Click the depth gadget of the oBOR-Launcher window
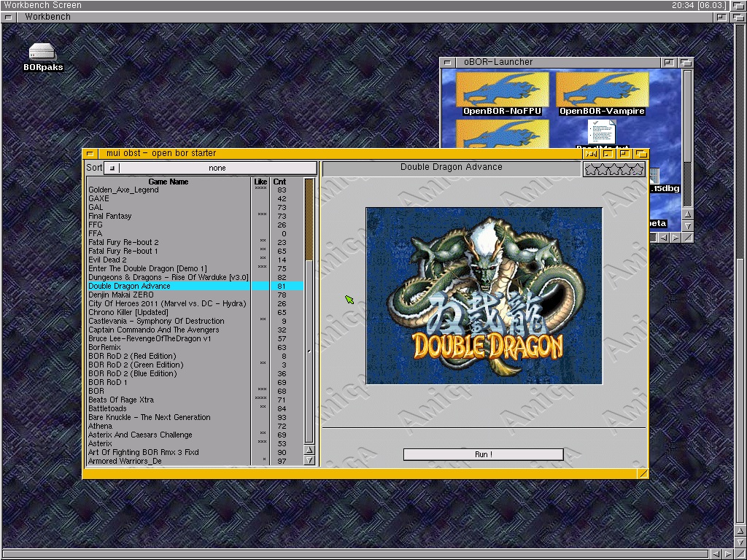Viewport: 747px width, 560px height. [x=685, y=63]
